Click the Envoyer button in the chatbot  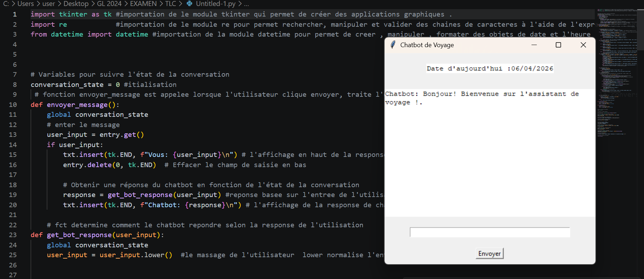point(489,254)
